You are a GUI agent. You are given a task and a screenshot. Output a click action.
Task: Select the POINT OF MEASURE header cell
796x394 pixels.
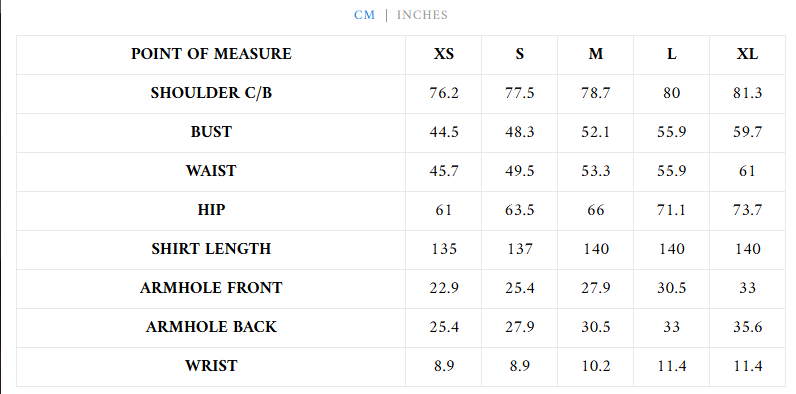coord(211,54)
